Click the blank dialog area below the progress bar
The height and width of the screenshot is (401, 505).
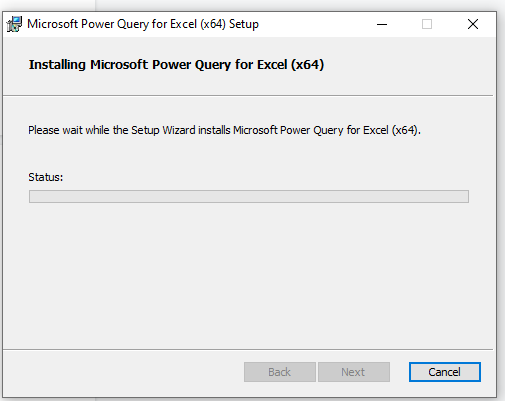(248, 277)
